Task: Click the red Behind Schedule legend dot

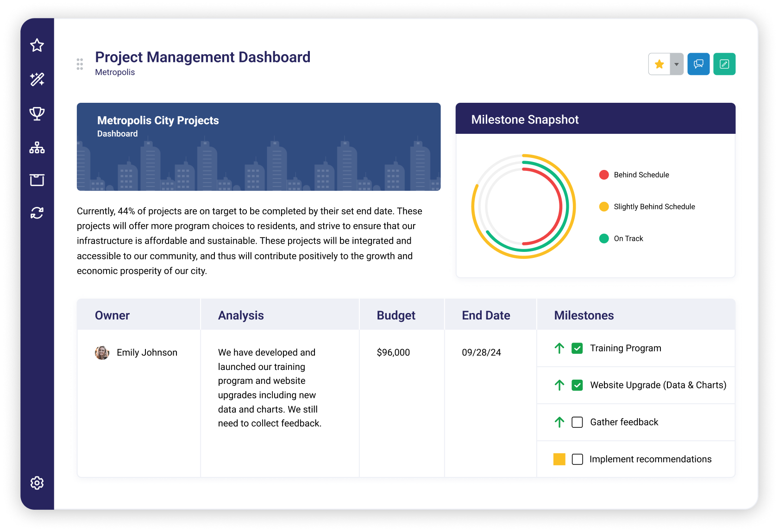Action: [604, 175]
